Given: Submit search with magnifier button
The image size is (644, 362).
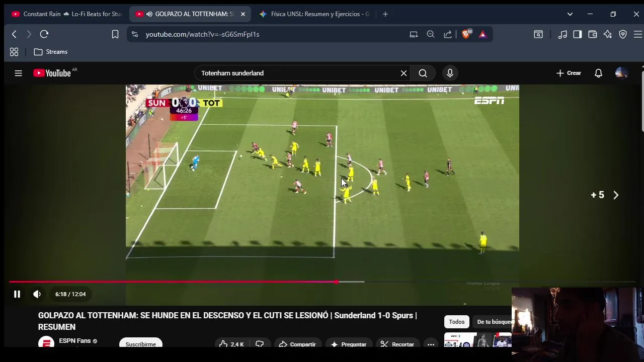Looking at the screenshot, I should pos(423,73).
